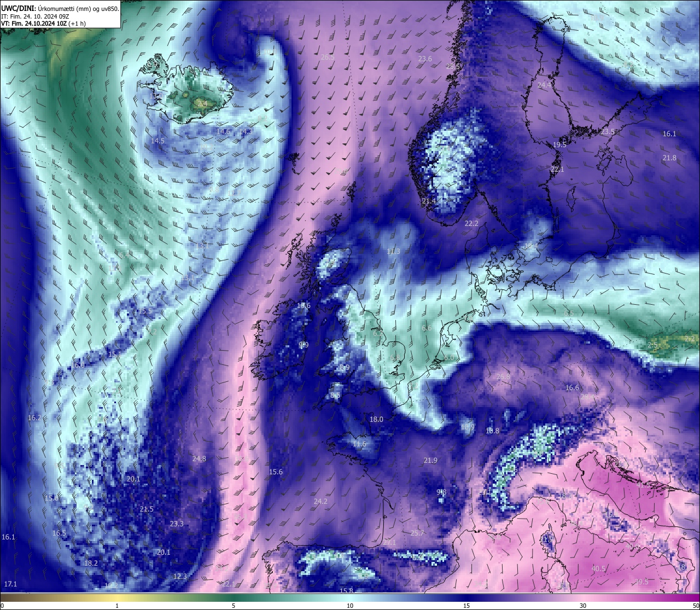Click the 16.6 value over central Europe
The height and width of the screenshot is (610, 700).
click(x=572, y=387)
